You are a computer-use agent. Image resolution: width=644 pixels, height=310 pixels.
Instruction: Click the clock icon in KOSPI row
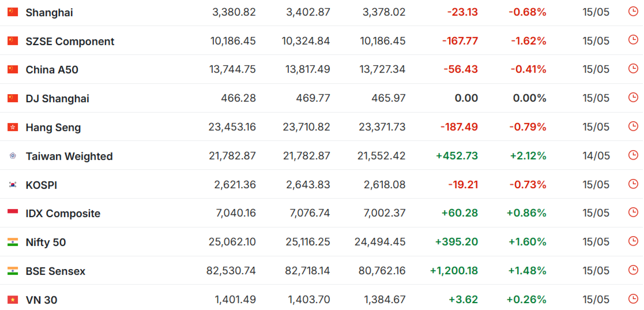[x=633, y=184]
